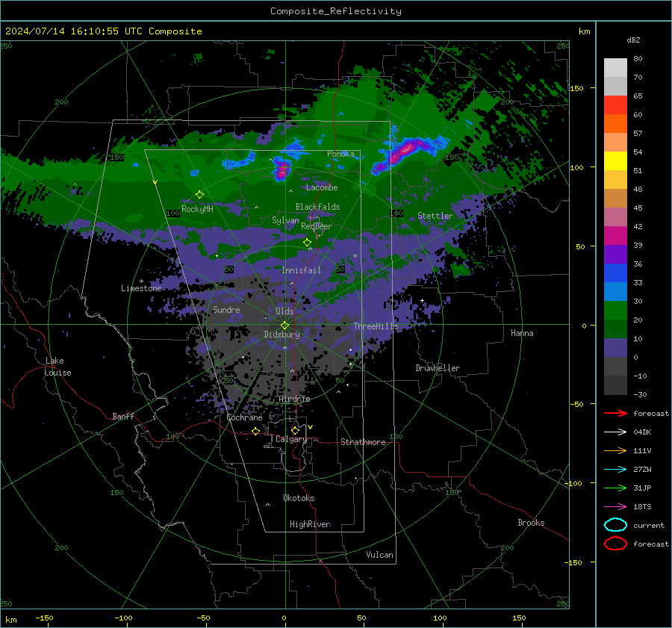Click the yellow diamond marker above RockyMH
This screenshot has height=628, width=672.
pos(199,195)
